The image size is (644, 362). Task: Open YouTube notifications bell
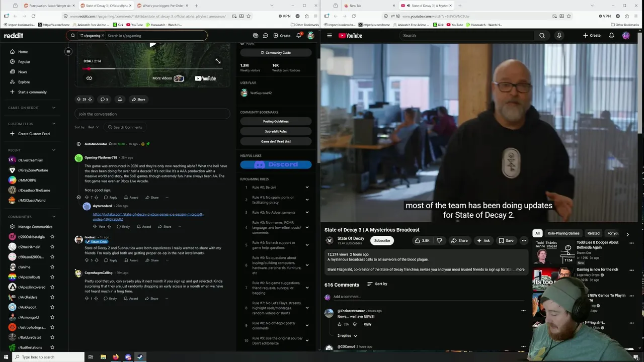pyautogui.click(x=611, y=36)
